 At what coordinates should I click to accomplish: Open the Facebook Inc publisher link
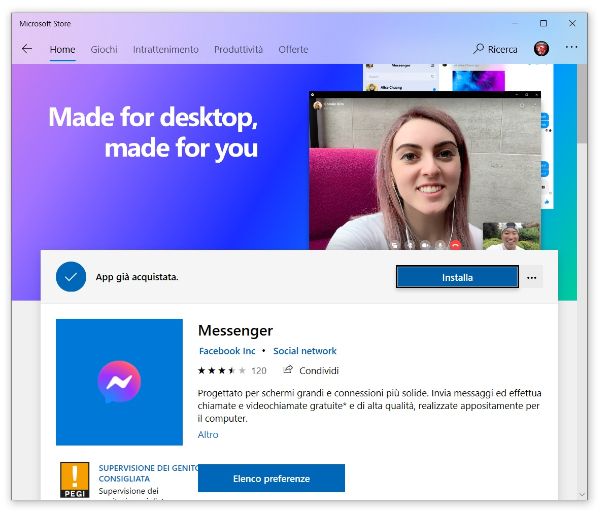click(227, 351)
